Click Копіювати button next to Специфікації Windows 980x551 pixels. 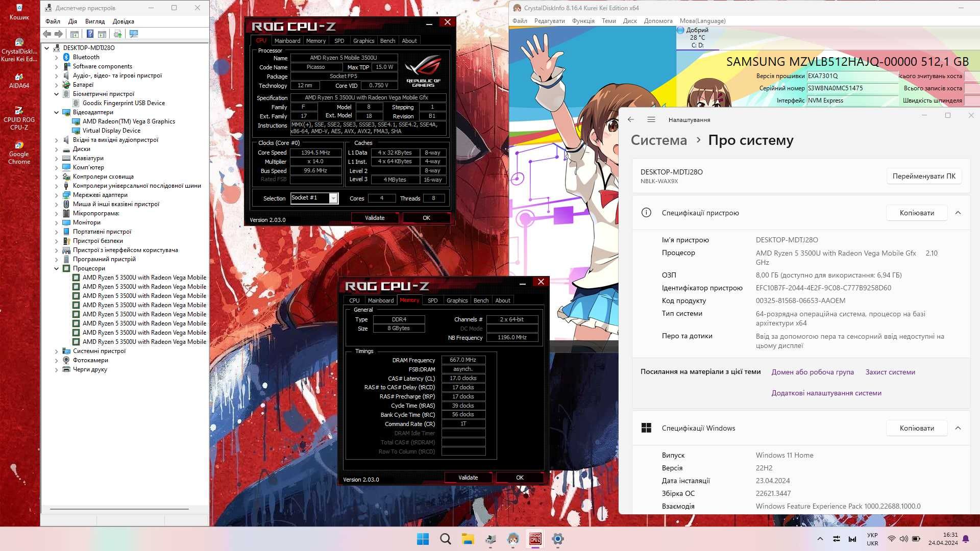(x=917, y=428)
